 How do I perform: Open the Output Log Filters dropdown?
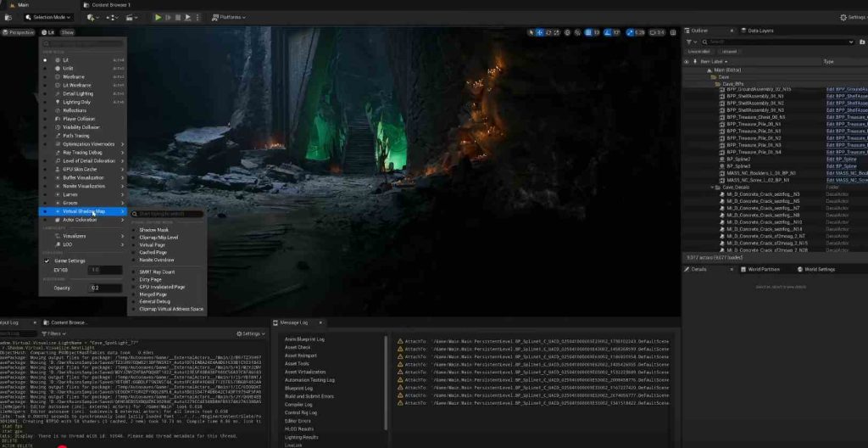(x=53, y=333)
